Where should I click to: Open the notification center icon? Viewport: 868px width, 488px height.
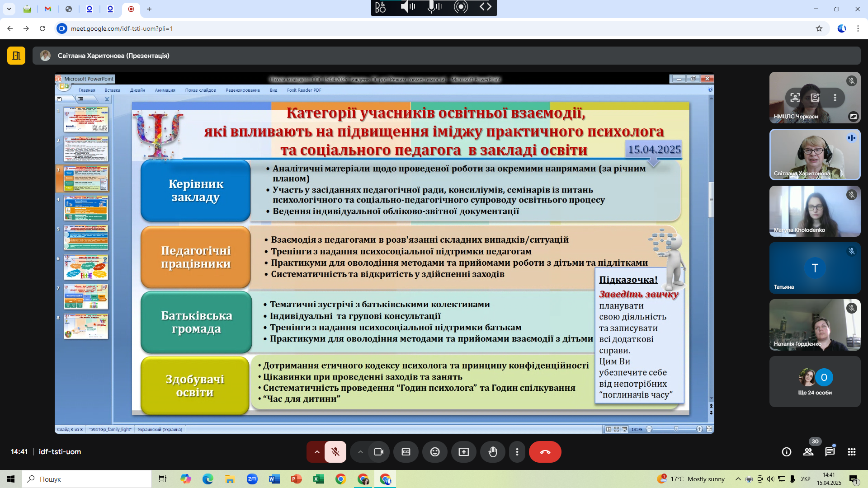point(854,479)
